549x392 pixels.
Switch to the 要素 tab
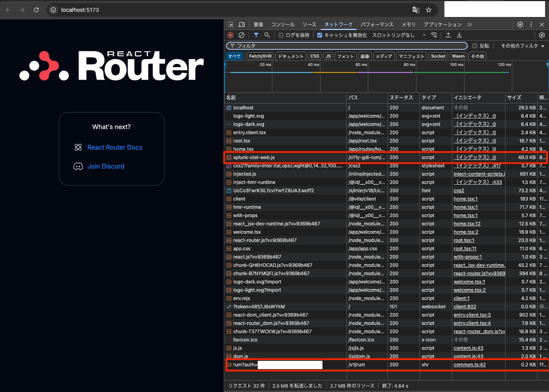[x=259, y=24]
